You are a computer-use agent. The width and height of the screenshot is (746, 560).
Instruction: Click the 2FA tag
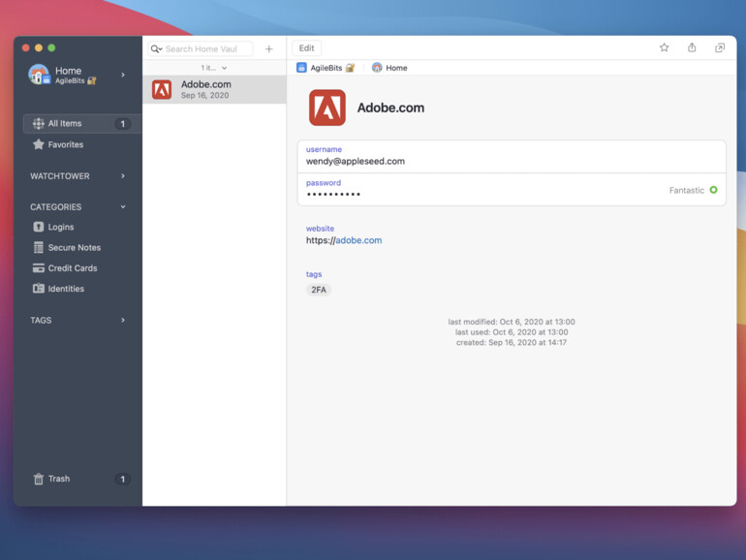pyautogui.click(x=319, y=290)
